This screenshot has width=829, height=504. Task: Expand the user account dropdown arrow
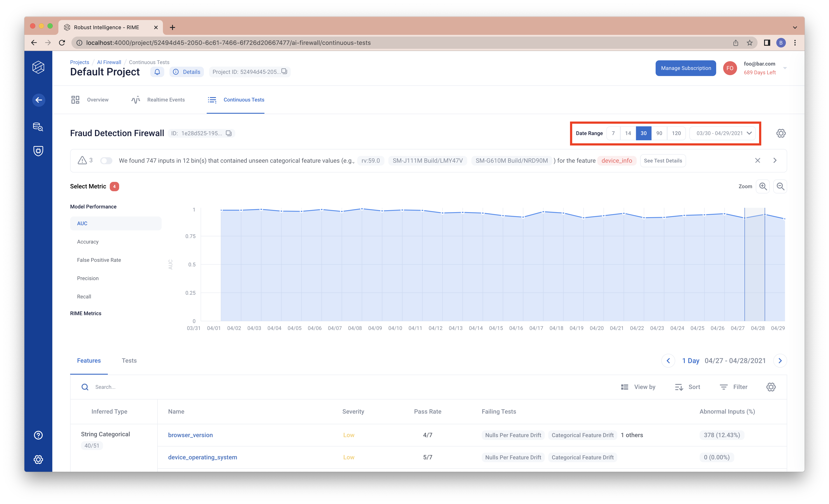click(x=785, y=68)
